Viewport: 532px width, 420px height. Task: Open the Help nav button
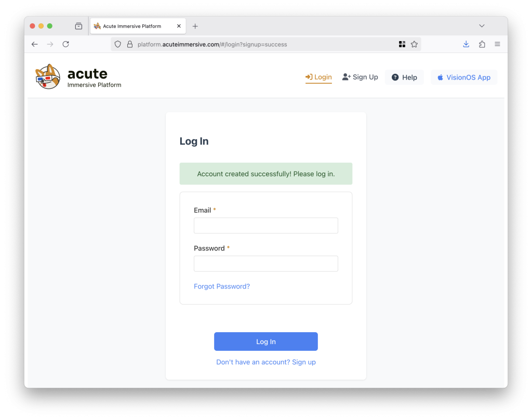tap(404, 77)
